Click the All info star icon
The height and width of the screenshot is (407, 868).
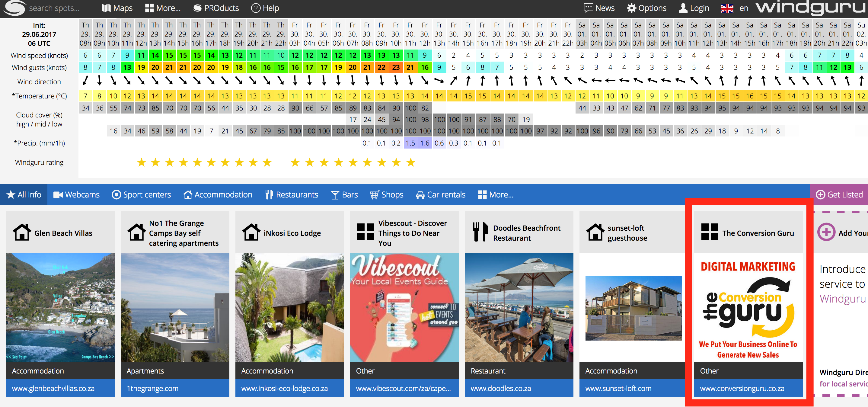11,194
